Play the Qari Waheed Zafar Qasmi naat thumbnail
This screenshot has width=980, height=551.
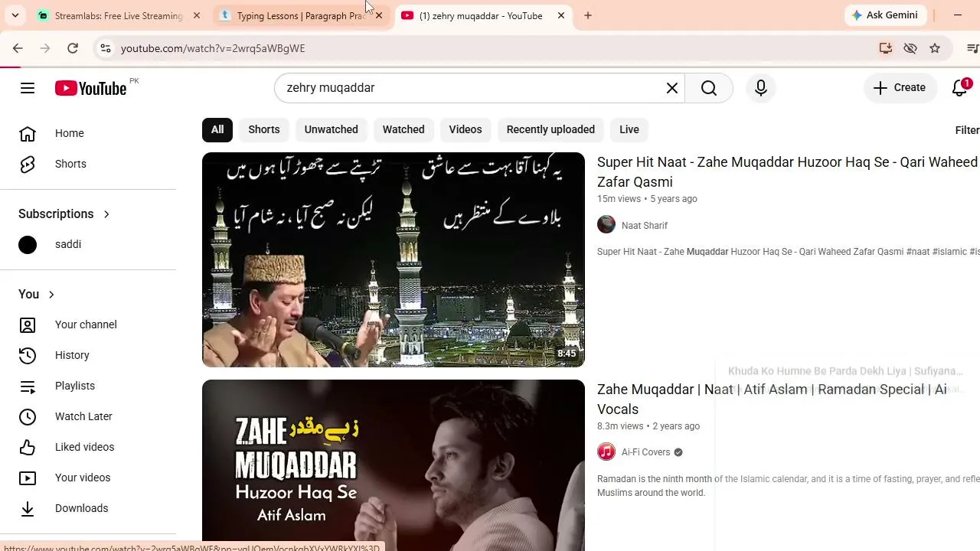click(394, 260)
